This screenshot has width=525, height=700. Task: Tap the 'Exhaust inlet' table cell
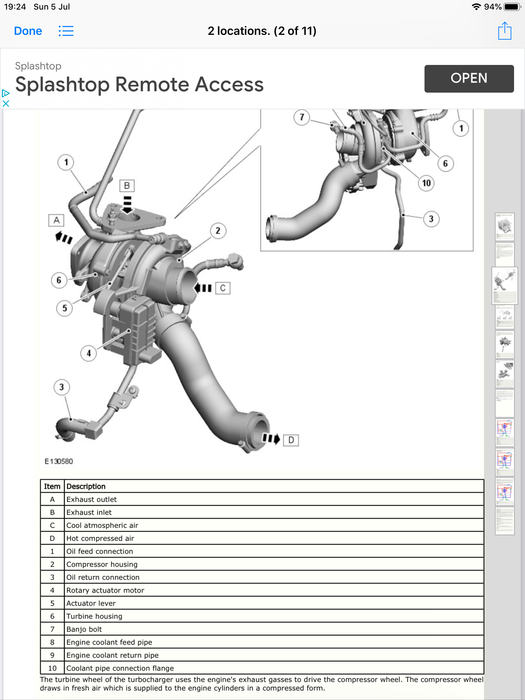(274, 512)
